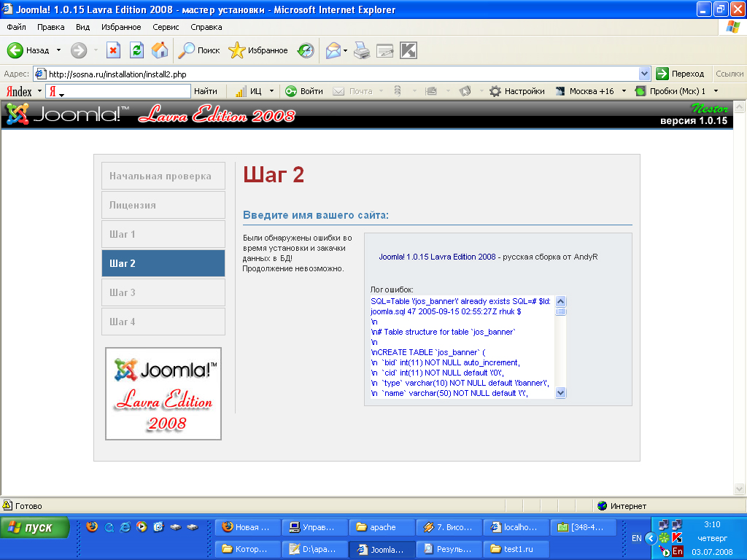Click the Joomla! logo in the page header
The image size is (747, 560).
coord(66,114)
